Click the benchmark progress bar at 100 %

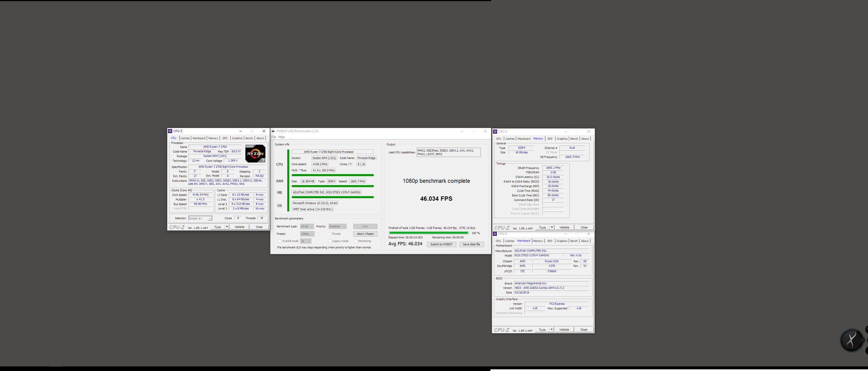coord(429,233)
